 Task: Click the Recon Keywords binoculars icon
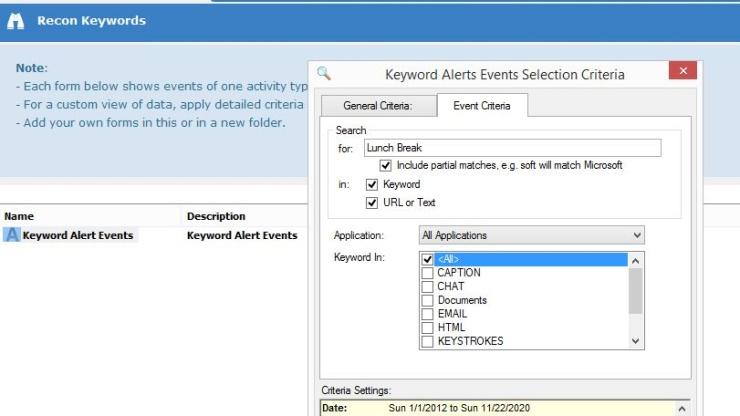(x=15, y=21)
